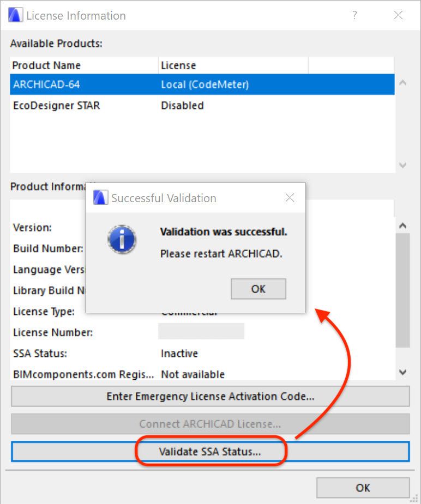Click the Build Number label
The width and height of the screenshot is (421, 504).
(x=48, y=248)
